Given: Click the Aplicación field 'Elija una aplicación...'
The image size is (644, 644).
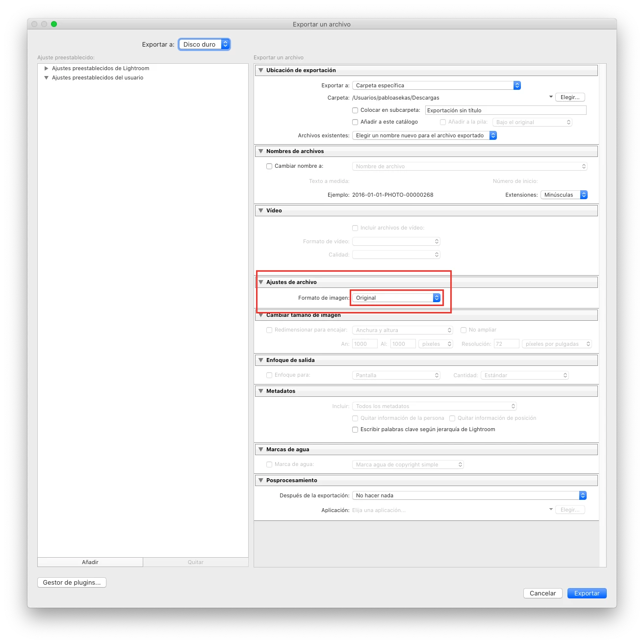Looking at the screenshot, I should (x=379, y=510).
